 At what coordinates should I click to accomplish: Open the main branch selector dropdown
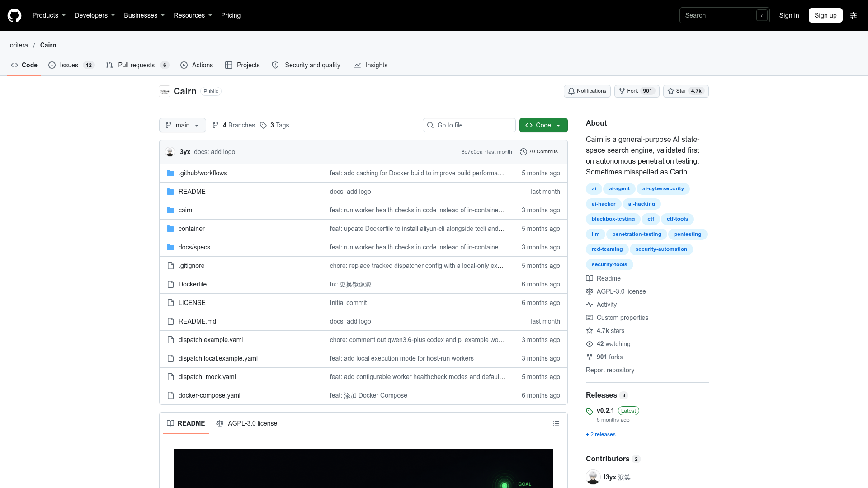click(x=182, y=125)
